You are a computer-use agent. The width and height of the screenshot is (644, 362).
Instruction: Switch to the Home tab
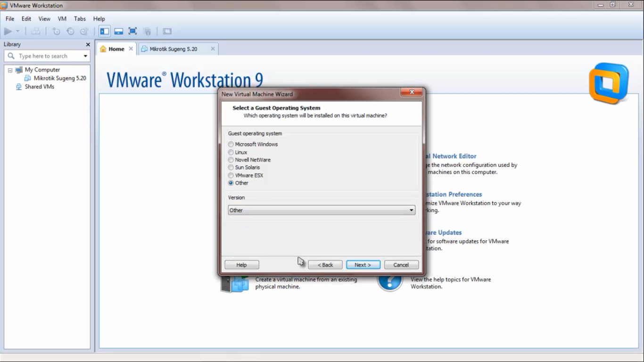116,49
